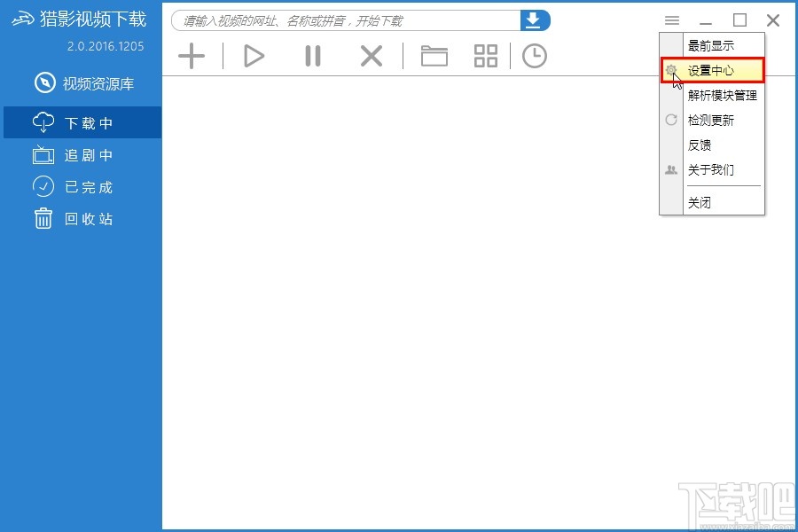The width and height of the screenshot is (798, 532).
Task: Select the 下载中 sidebar tab
Action: [82, 122]
